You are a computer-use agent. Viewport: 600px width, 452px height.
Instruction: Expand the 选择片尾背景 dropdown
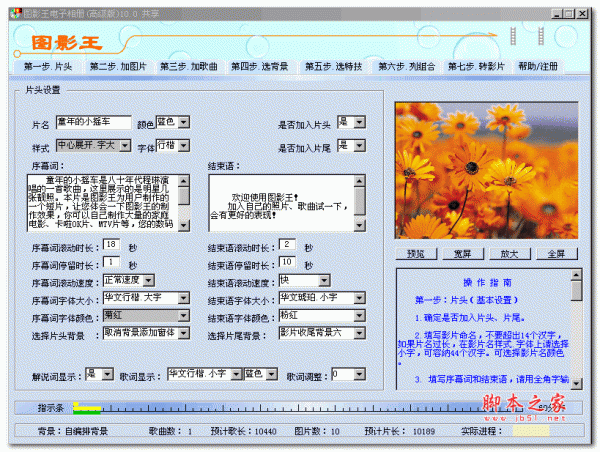click(x=360, y=333)
